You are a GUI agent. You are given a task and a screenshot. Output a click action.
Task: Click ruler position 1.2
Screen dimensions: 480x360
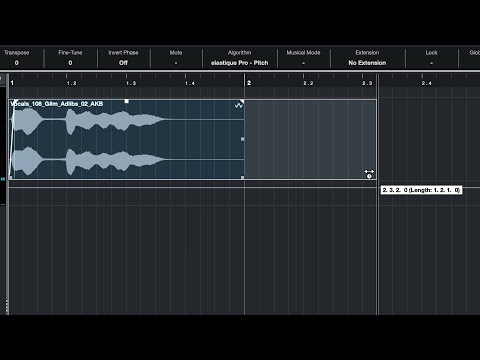71,83
